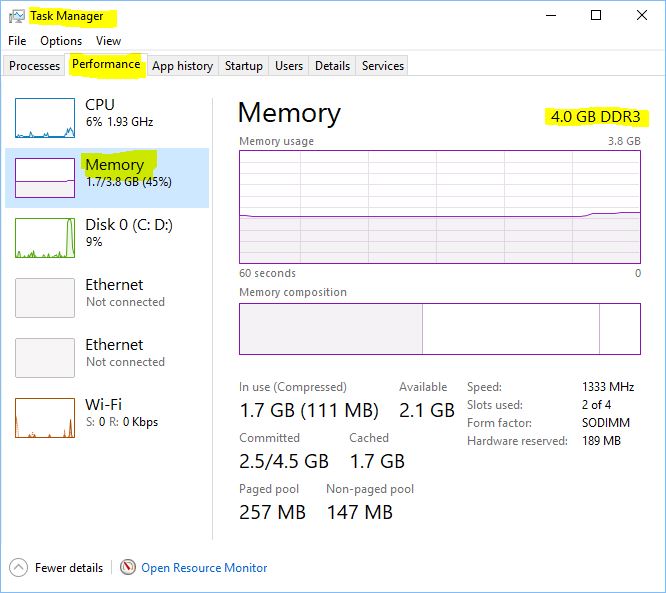Click the Wi-Fi mini graph thumbnail

coord(45,418)
